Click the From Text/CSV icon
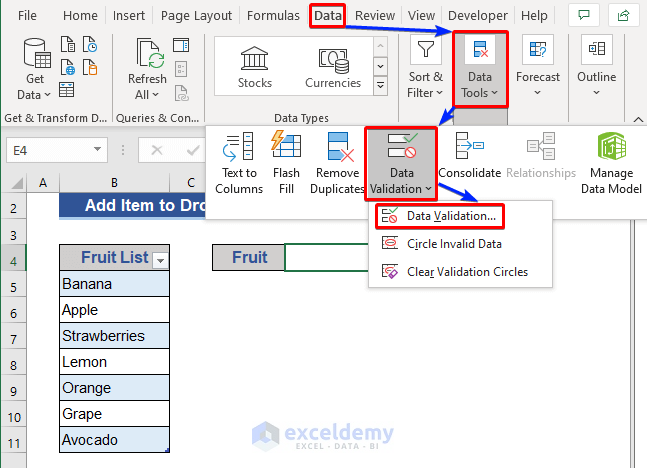Screen dimensions: 647x468 pyautogui.click(x=68, y=45)
